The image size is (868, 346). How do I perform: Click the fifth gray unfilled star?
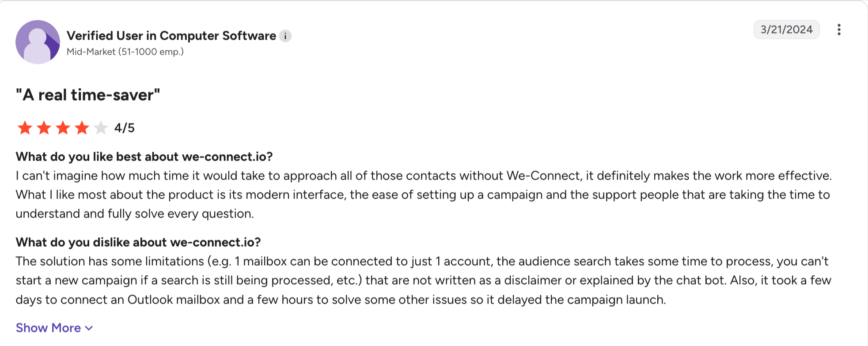[101, 128]
